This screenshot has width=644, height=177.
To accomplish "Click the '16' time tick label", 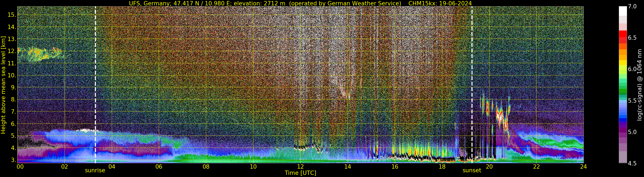I will click(395, 167).
